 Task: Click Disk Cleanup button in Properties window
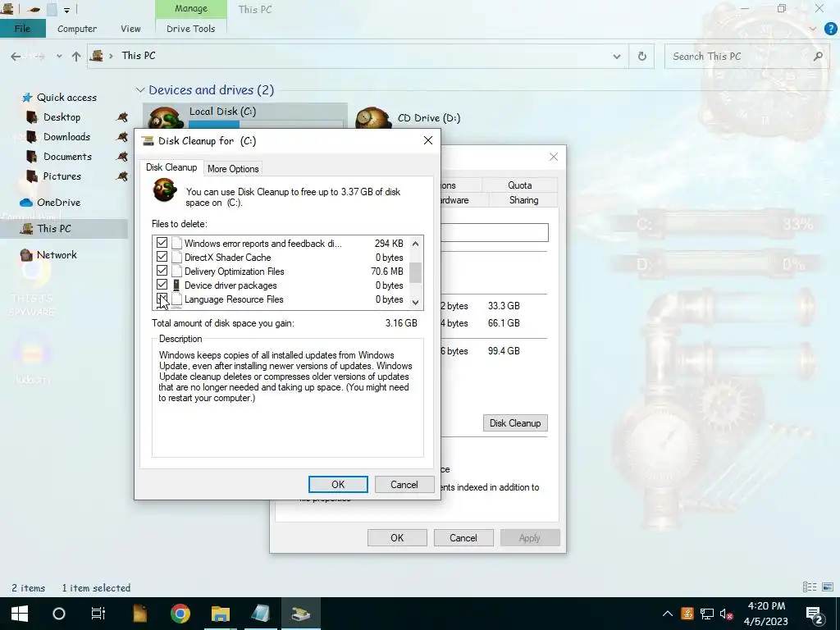pyautogui.click(x=515, y=422)
